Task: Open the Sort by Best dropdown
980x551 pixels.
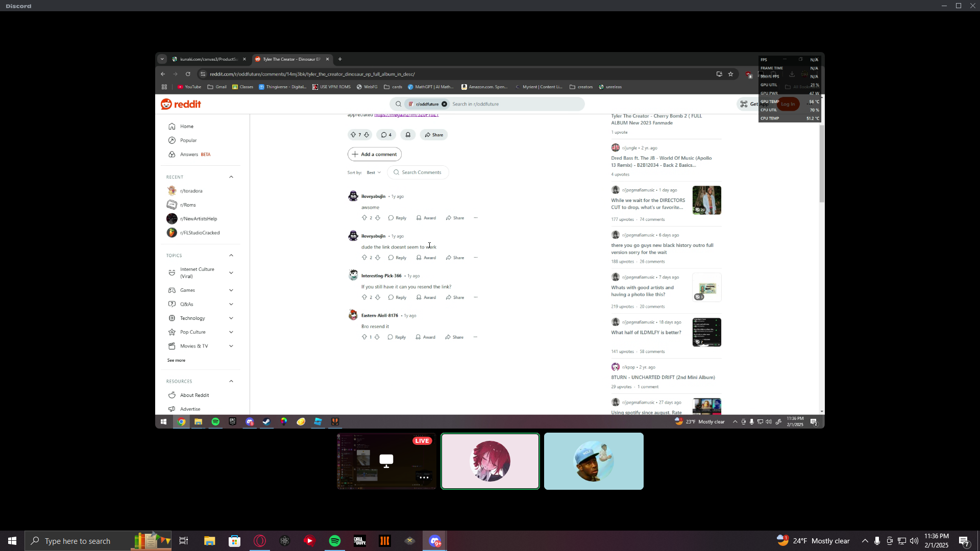Action: [x=374, y=172]
